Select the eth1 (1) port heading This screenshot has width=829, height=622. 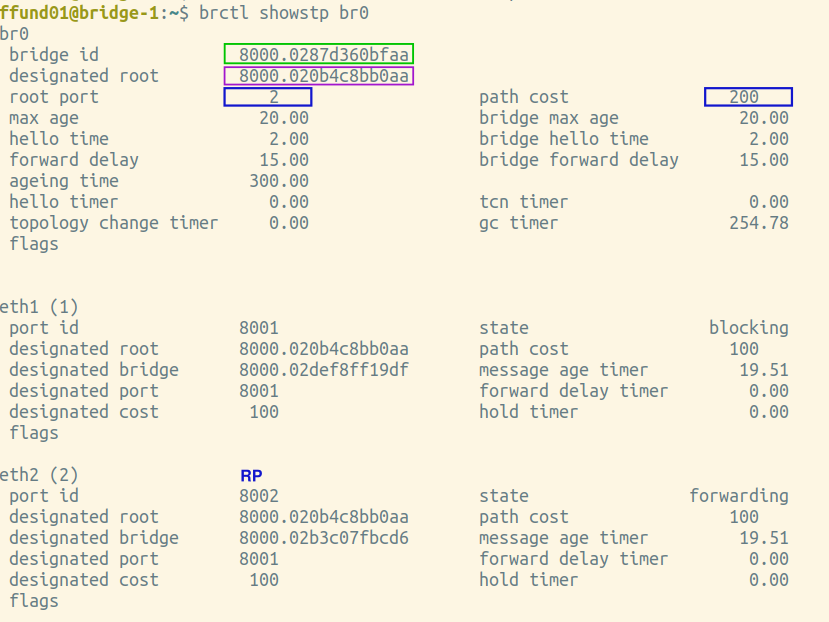coord(39,307)
